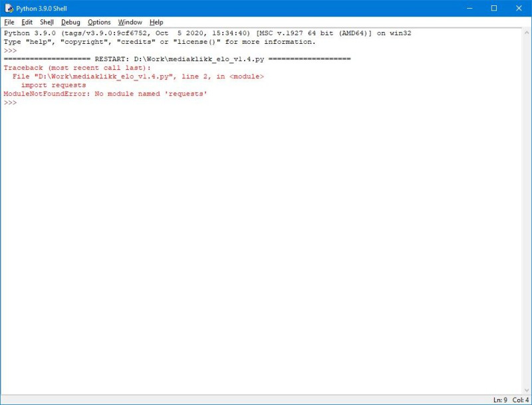Screen dimensions: 532x405
Task: Click the ModuleNotFoundError message line
Action: [105, 94]
